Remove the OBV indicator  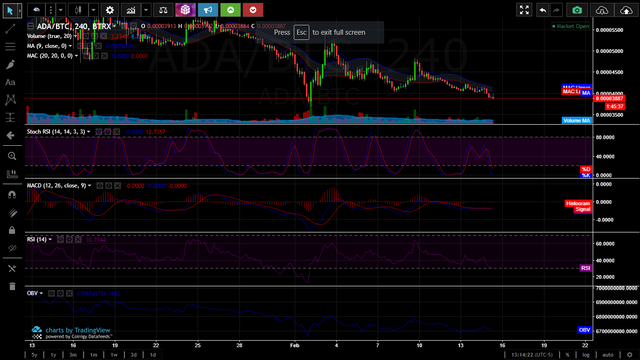pos(69,293)
